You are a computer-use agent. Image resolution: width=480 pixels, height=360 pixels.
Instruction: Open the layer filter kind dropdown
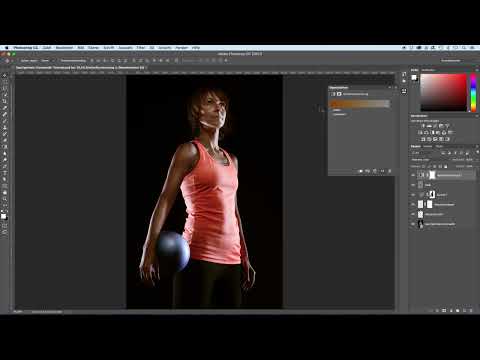420,153
